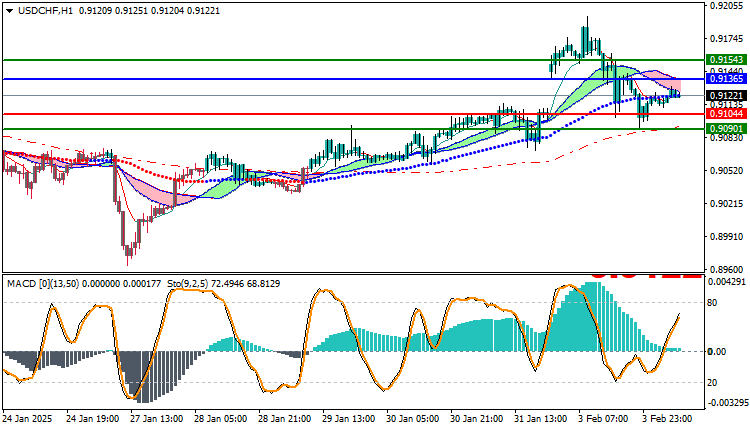Click the indicator scale level 80
This screenshot has width=750, height=430.
[x=712, y=303]
